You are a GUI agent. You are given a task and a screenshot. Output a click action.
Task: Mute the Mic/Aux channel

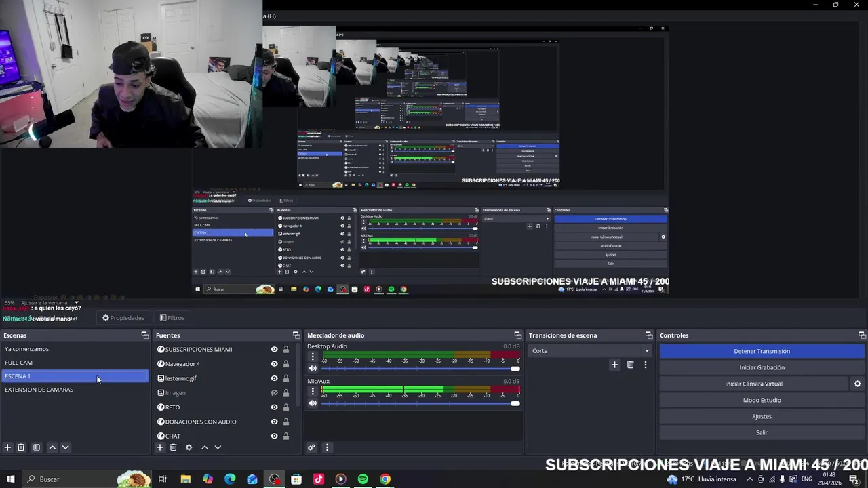coord(313,403)
